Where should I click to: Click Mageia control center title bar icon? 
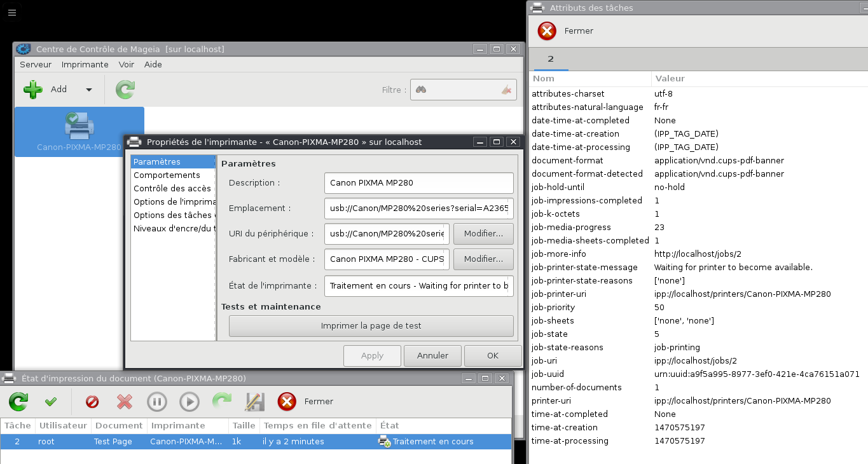pos(24,49)
